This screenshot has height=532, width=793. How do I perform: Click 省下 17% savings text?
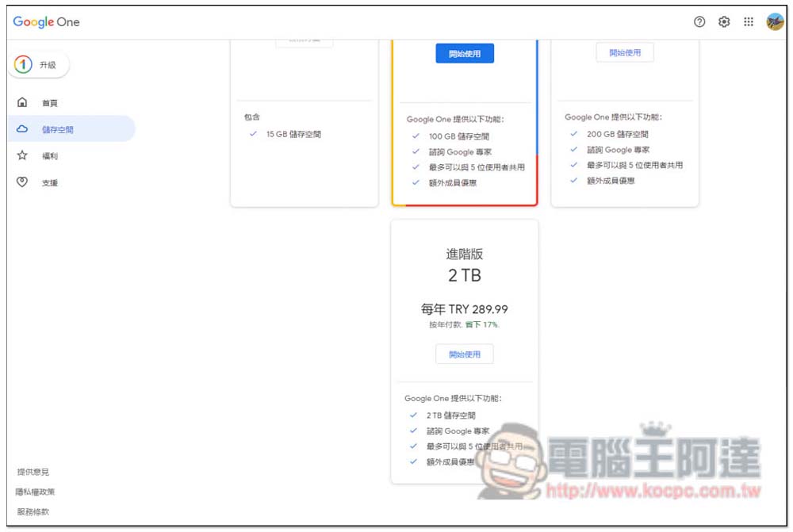click(482, 324)
